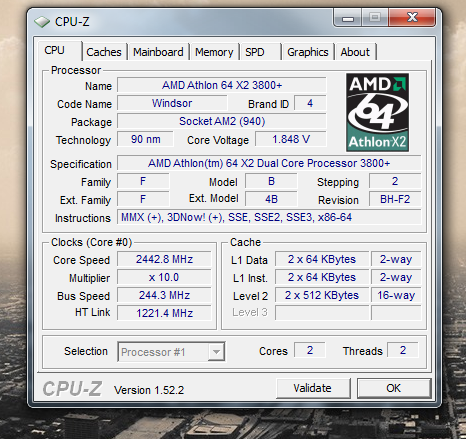
Task: Select the Core Voltage value 1.848 V
Action: click(291, 139)
